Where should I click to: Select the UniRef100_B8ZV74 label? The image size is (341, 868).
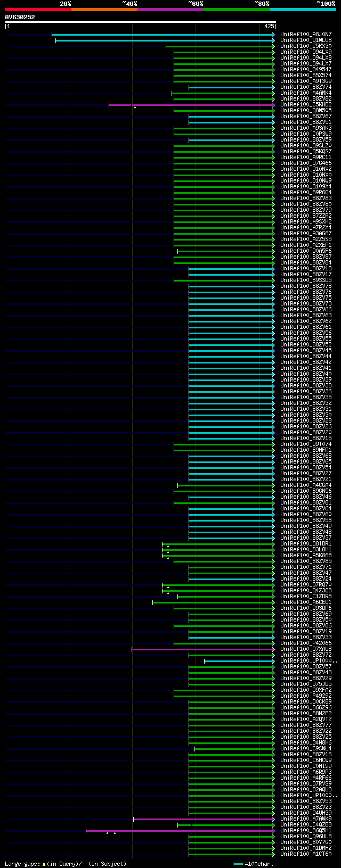coord(306,87)
